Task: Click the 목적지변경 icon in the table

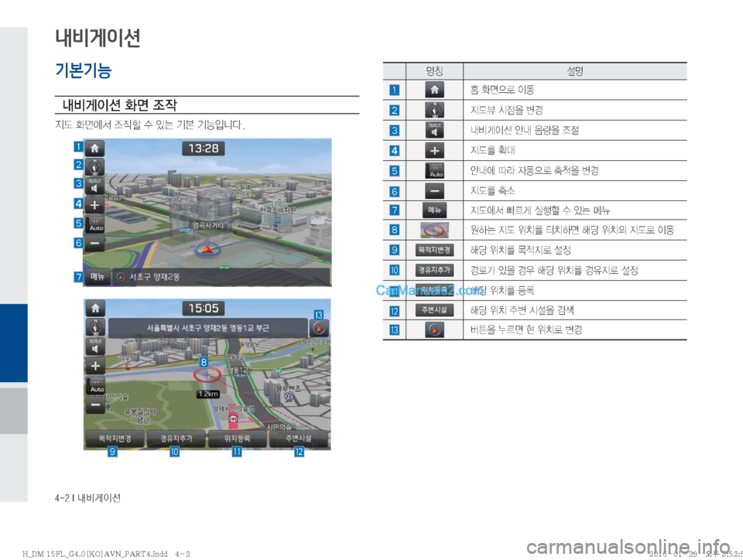Action: [434, 250]
